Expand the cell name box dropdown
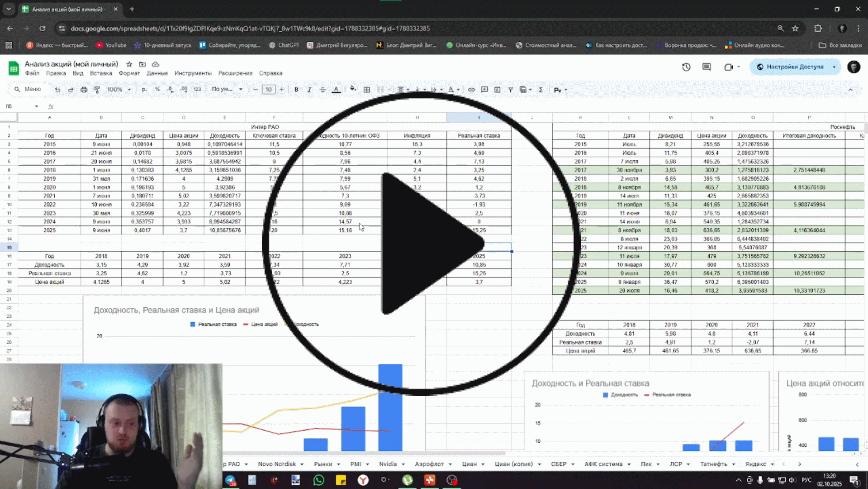Viewport: 868px width, 489px height. 37,106
